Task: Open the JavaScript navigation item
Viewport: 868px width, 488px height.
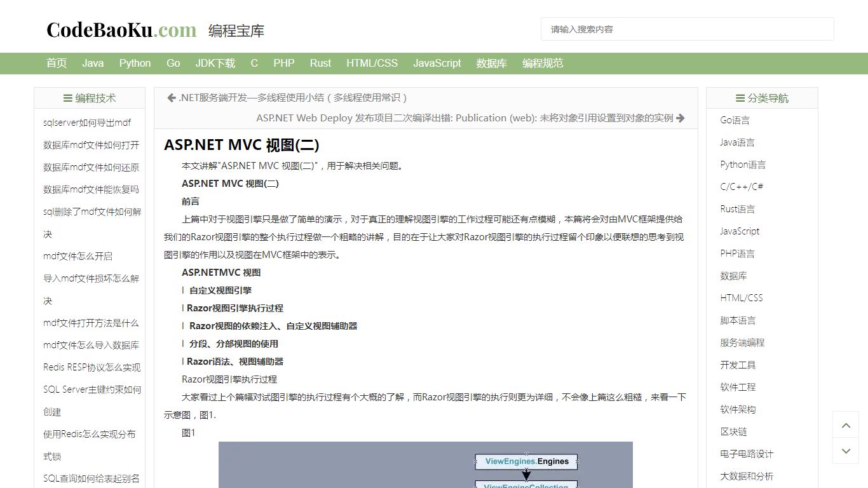Action: (x=437, y=63)
